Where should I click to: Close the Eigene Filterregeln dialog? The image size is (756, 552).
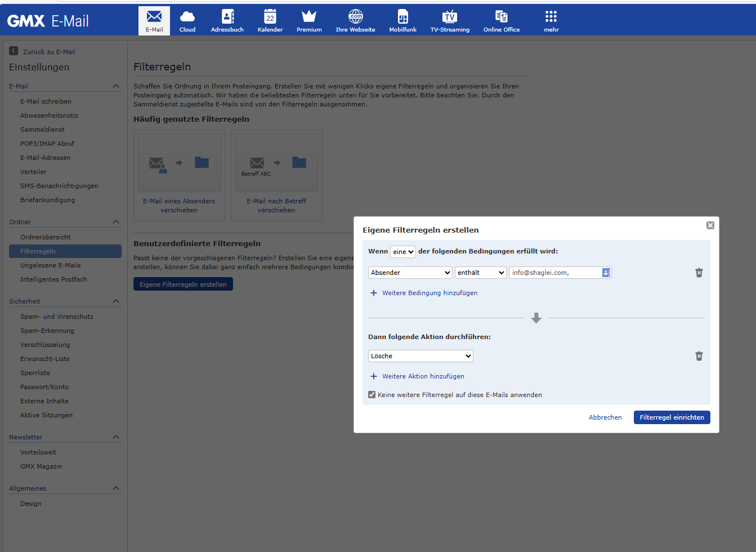(710, 225)
